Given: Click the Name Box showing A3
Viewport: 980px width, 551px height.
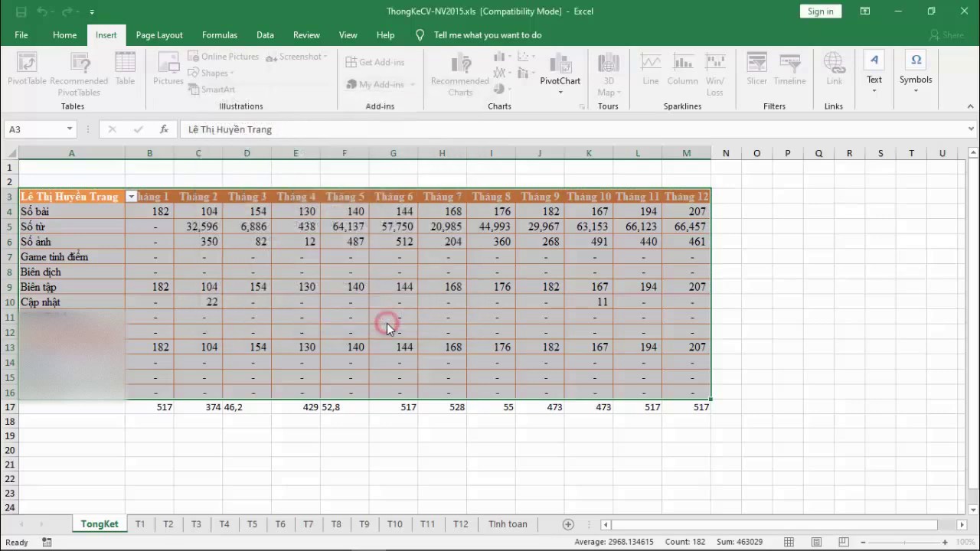Looking at the screenshot, I should [x=34, y=129].
